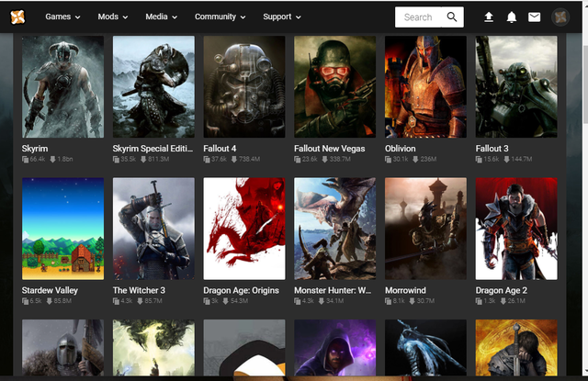Screen dimensions: 588x381
Task: Click the search magnifier icon
Action: 451,17
